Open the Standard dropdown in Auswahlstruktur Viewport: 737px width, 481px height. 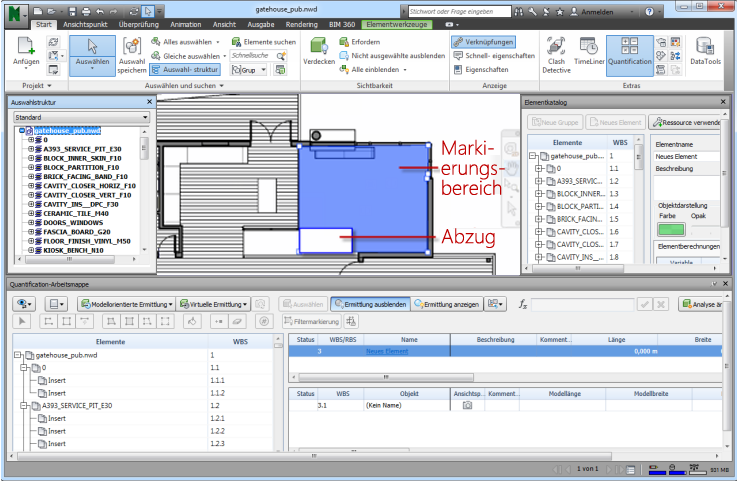81,117
